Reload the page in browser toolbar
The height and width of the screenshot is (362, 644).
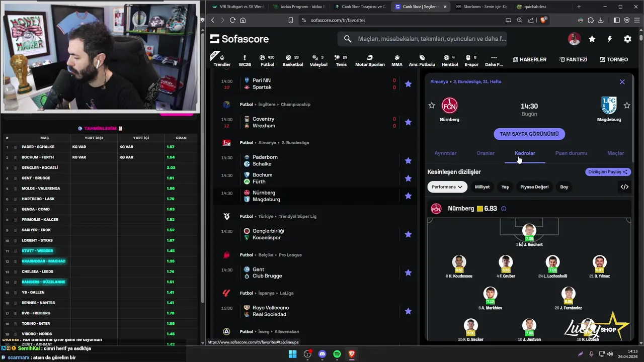pyautogui.click(x=232, y=20)
